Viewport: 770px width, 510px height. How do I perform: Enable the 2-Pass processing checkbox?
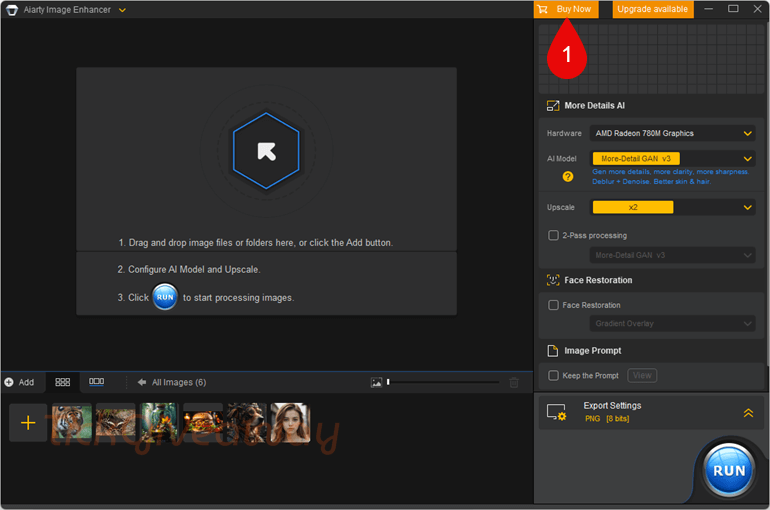(x=553, y=235)
